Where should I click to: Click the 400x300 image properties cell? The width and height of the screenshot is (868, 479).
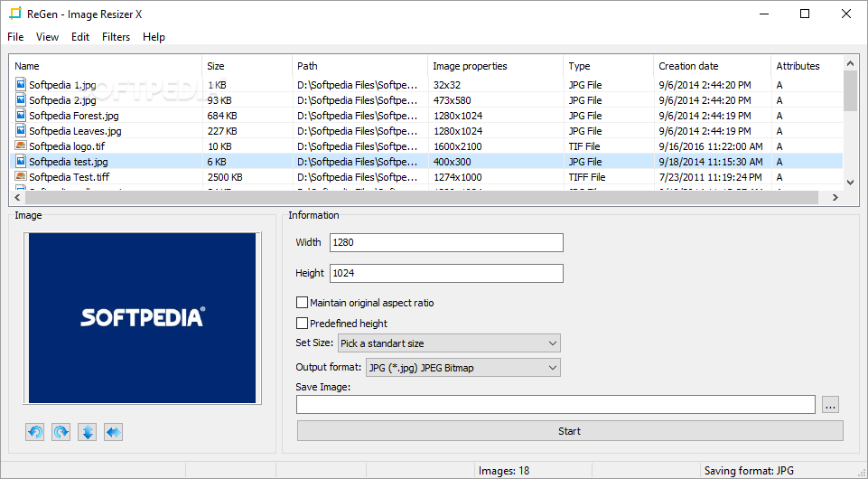[x=452, y=162]
